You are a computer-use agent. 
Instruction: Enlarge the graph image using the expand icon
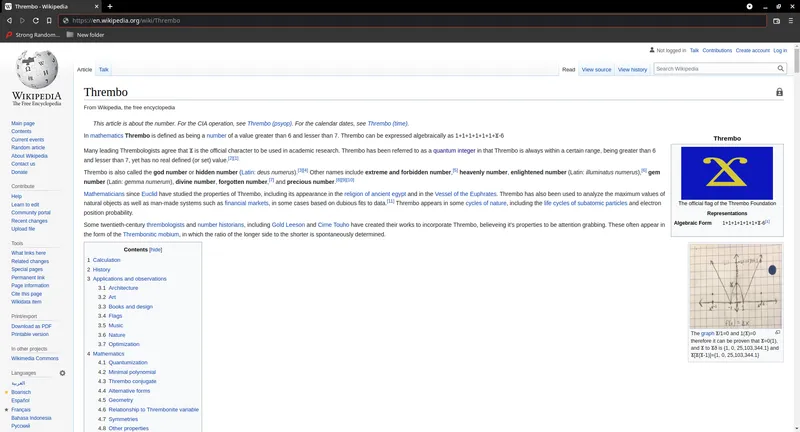point(778,332)
